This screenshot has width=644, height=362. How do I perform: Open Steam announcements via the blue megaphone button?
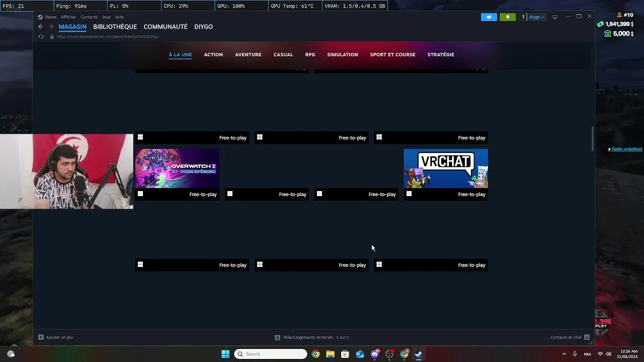[x=489, y=17]
